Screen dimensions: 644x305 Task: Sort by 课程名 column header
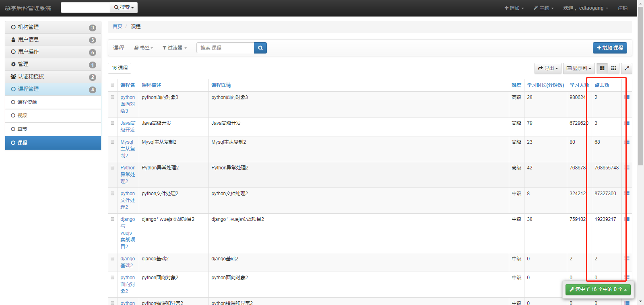pos(128,85)
